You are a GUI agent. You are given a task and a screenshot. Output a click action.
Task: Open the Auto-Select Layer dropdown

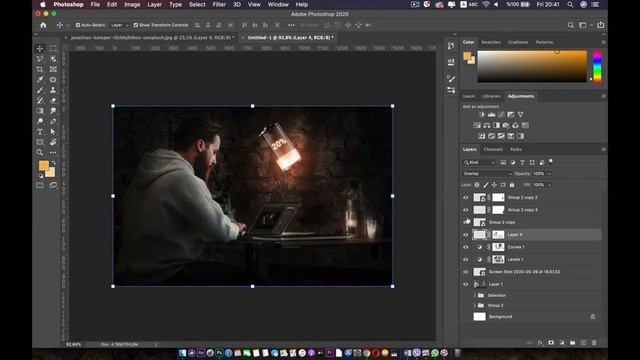[x=120, y=25]
